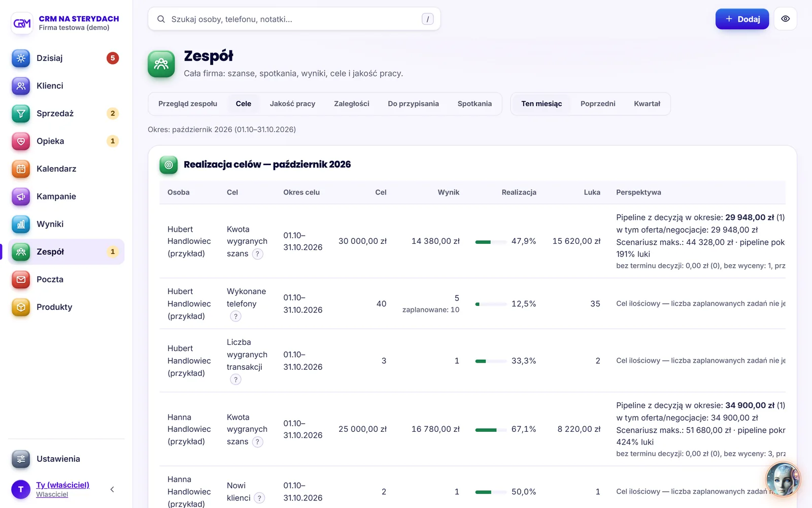Click the 47,9% progress bar
The height and width of the screenshot is (508, 812).
491,242
